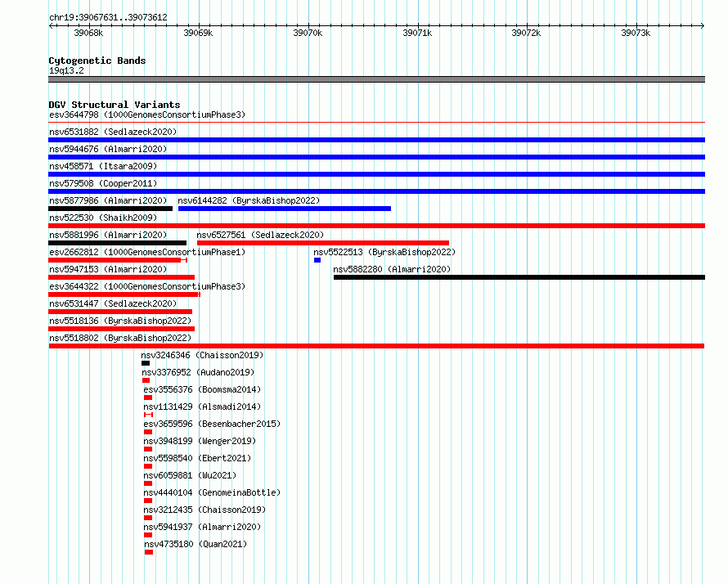The image size is (728, 584).
Task: Open the nsv5518136 (ByrskaBishop2022) label
Action: [x=120, y=321]
